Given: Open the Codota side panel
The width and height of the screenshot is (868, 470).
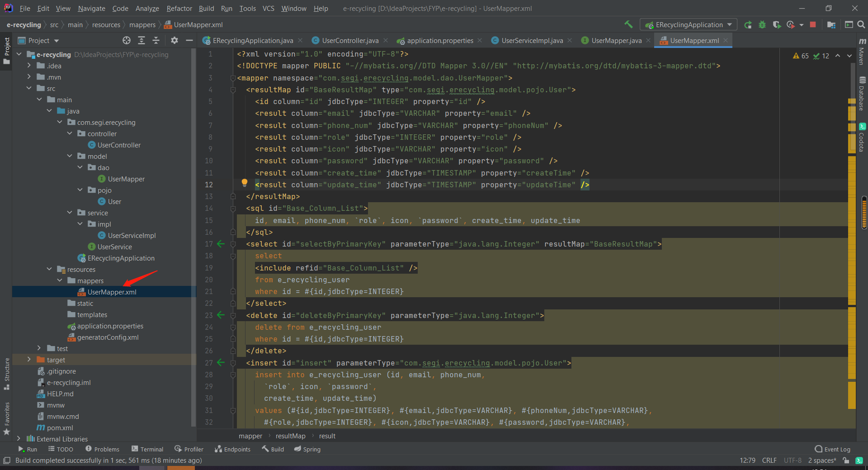Looking at the screenshot, I should click(x=862, y=138).
